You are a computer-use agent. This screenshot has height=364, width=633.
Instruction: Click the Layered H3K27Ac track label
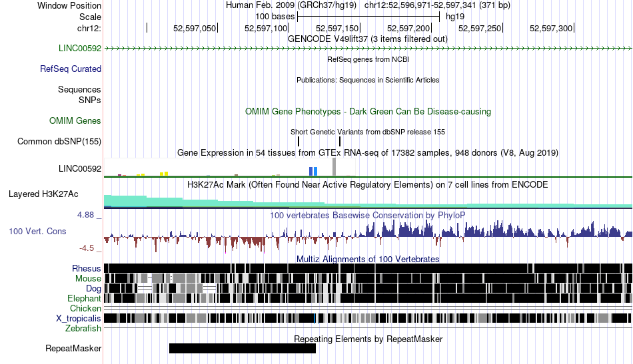click(43, 194)
